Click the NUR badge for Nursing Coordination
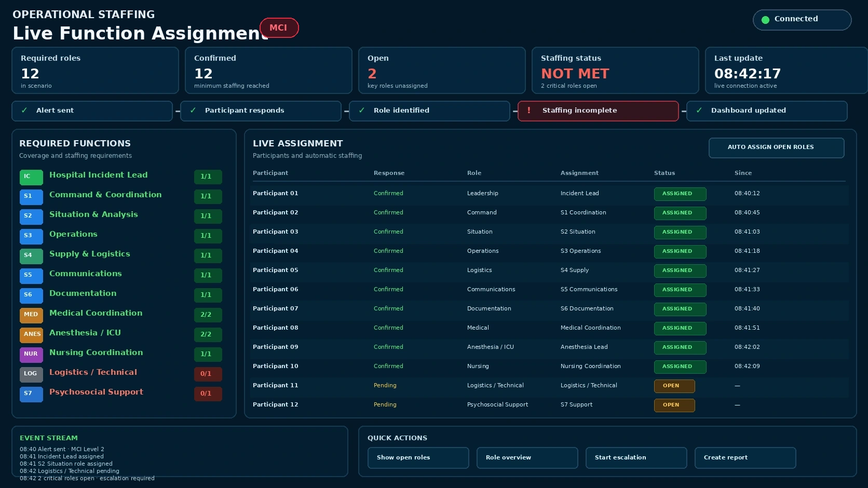Viewport: 868px width, 488px height. tap(31, 355)
